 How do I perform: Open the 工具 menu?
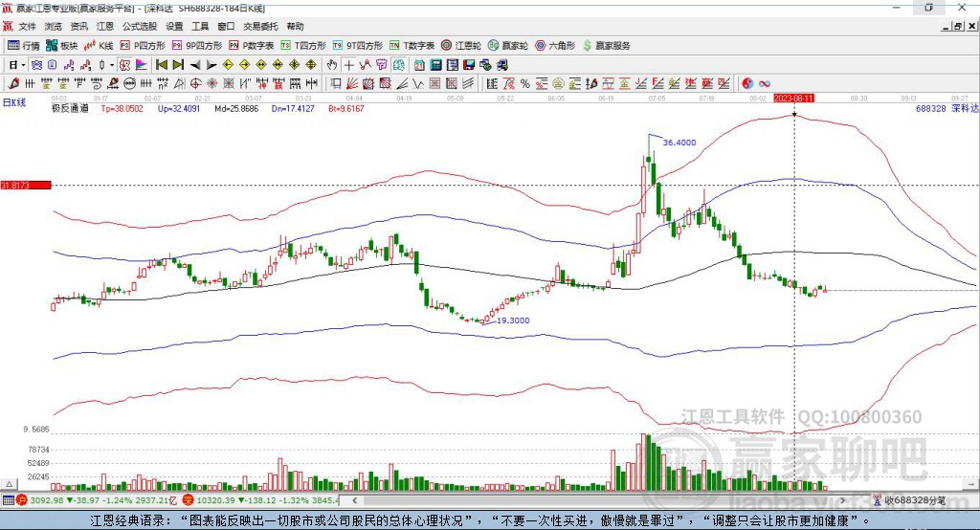coord(200,26)
